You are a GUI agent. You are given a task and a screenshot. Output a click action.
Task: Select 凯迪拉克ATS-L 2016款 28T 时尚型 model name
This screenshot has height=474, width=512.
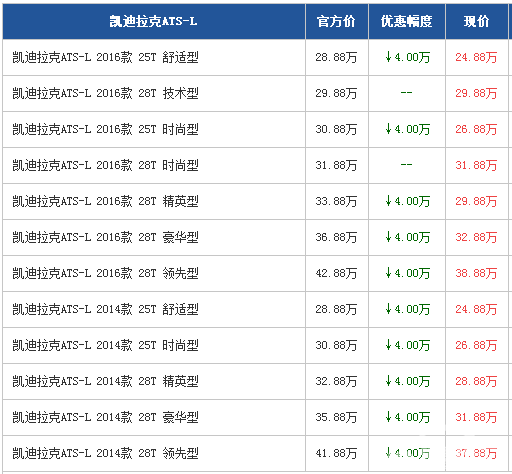click(x=105, y=165)
